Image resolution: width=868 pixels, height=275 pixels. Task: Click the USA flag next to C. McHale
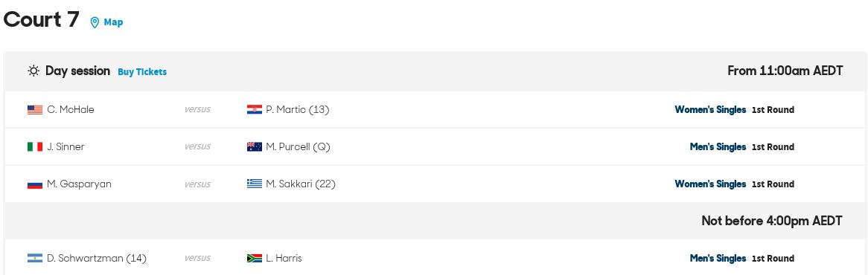coord(35,110)
